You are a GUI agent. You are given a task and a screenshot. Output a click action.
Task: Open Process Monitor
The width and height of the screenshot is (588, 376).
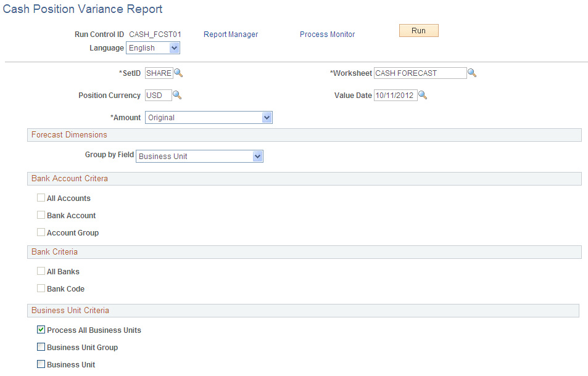point(327,35)
